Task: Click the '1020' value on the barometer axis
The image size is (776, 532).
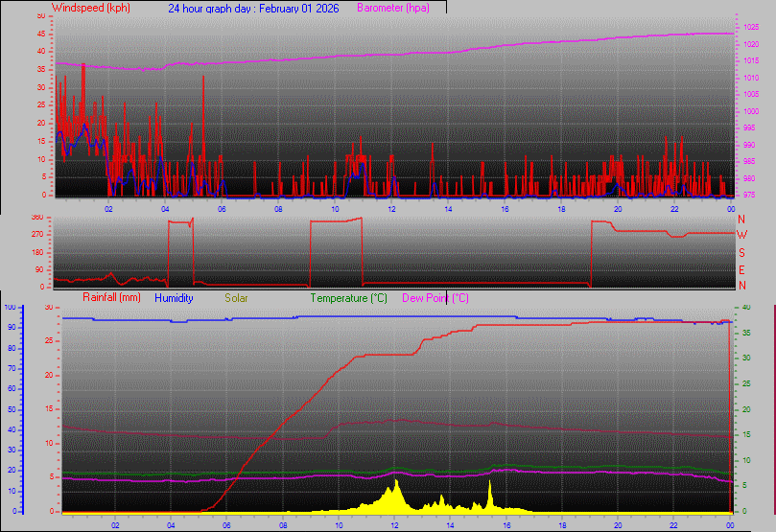Action: tap(751, 44)
